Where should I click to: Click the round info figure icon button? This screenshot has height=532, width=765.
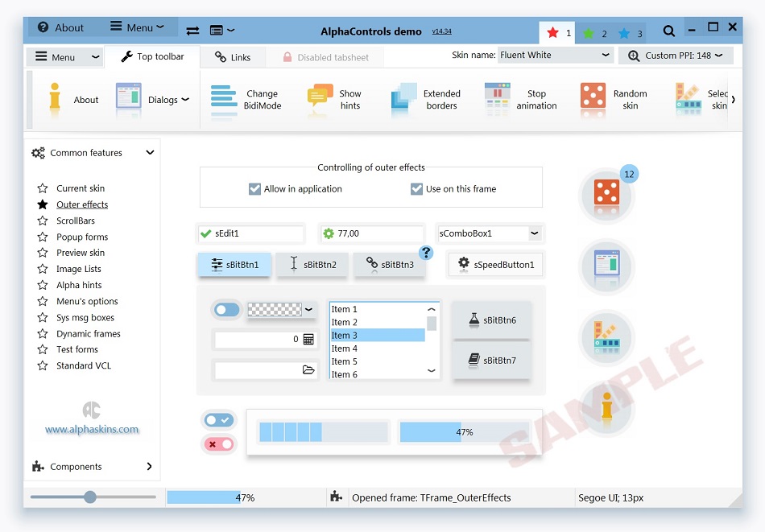[x=606, y=408]
